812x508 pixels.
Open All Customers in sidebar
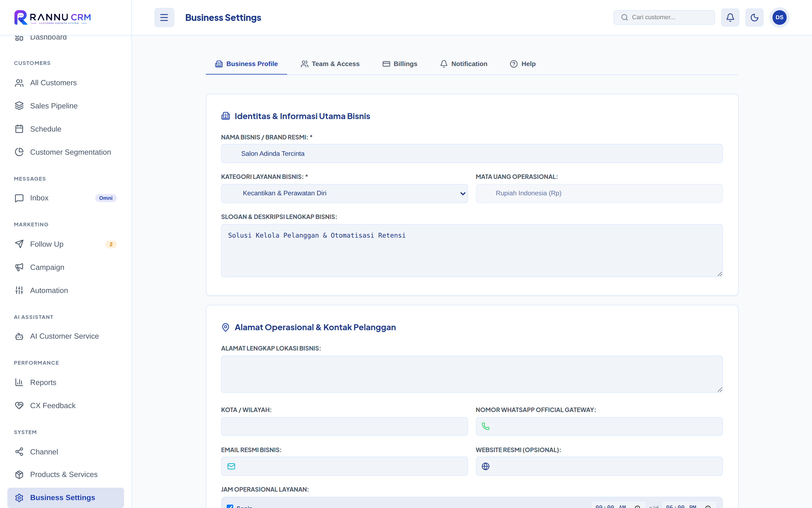(x=66, y=83)
